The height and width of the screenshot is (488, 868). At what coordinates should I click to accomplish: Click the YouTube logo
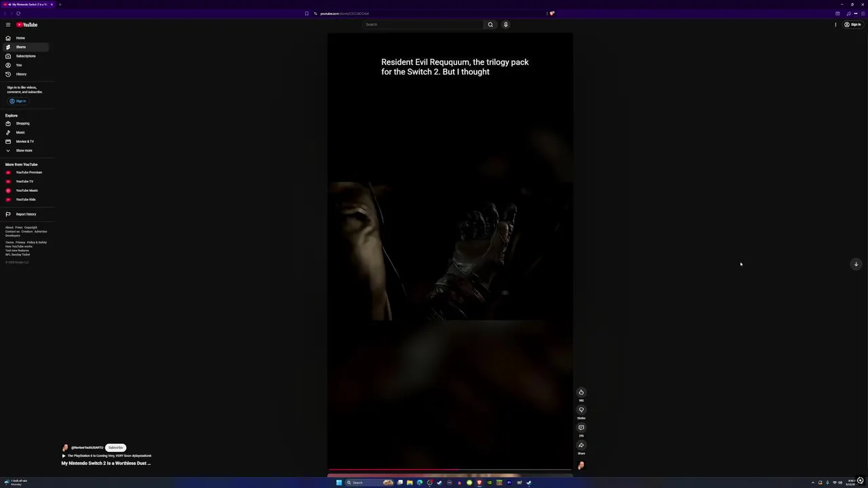tap(27, 24)
